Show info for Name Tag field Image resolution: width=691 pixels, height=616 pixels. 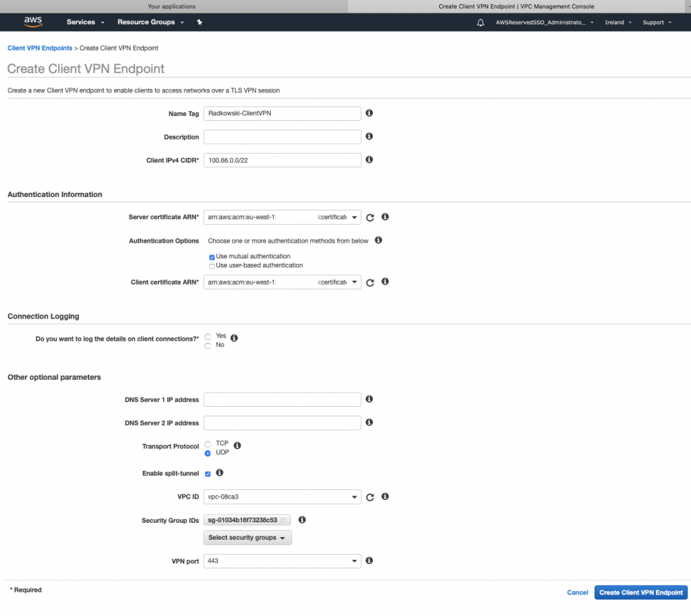coord(369,113)
